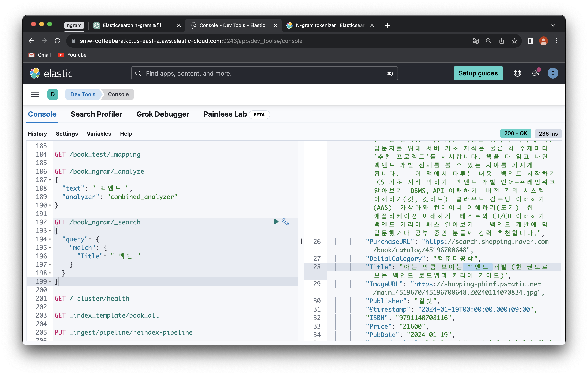The width and height of the screenshot is (588, 375).
Task: Open the wrench request options menu
Action: pos(285,222)
